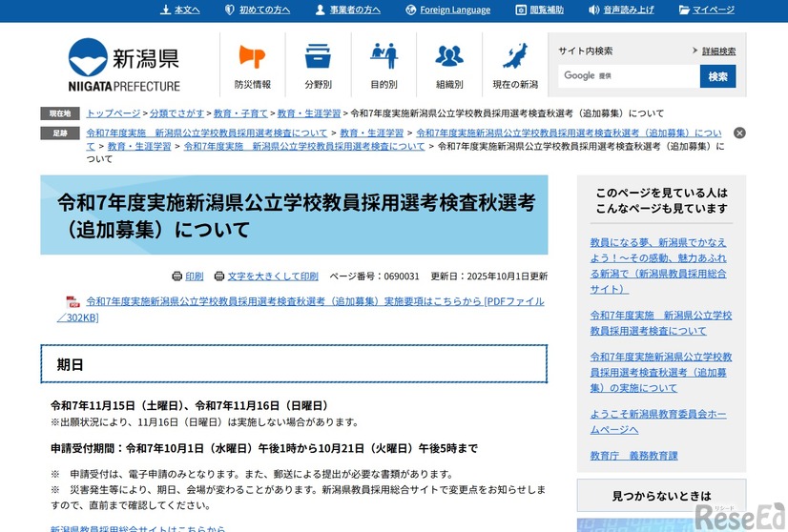Close the 足跡 breadcrumb history bar
The width and height of the screenshot is (788, 532).
pyautogui.click(x=739, y=133)
